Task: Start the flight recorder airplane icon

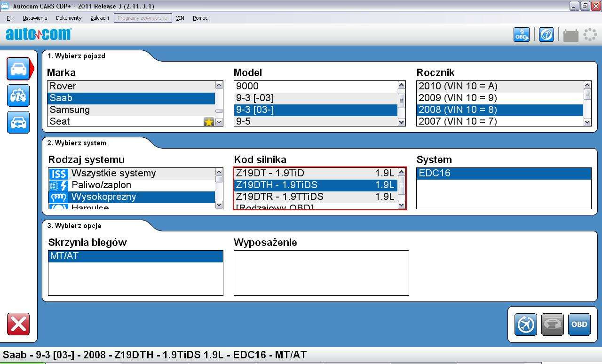Action: 526,324
